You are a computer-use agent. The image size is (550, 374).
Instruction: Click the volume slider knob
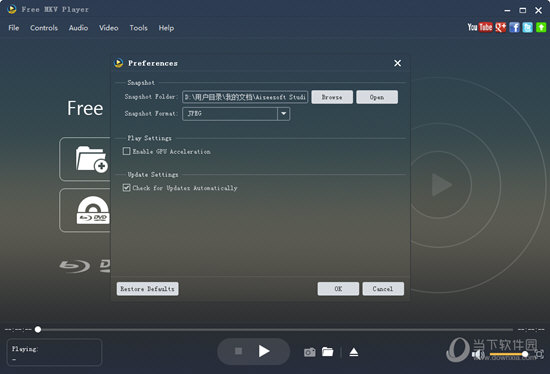525,354
